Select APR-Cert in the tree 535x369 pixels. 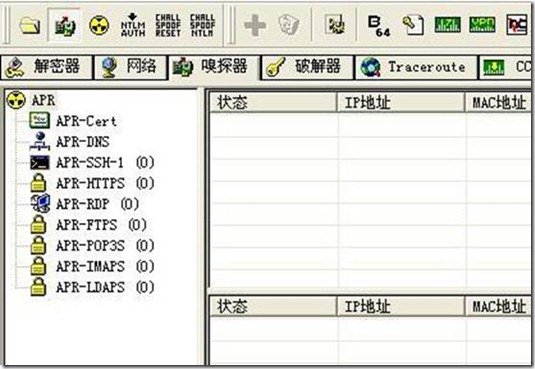[86, 121]
